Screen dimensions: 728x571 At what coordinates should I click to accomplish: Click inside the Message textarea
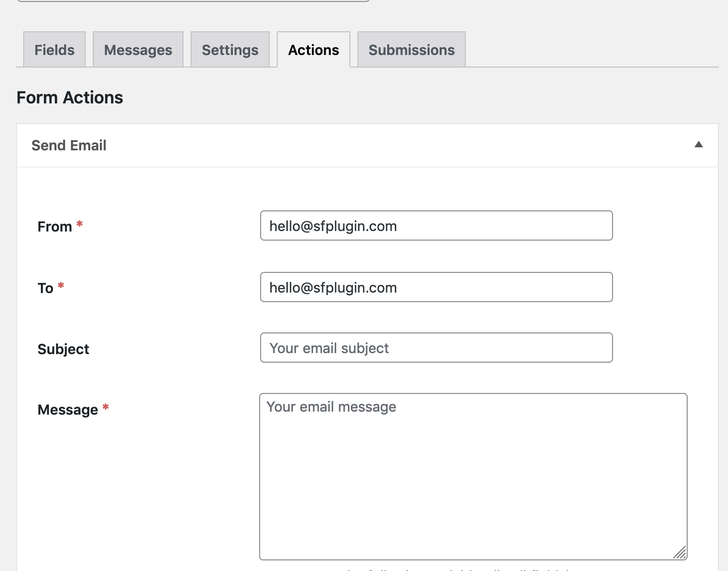click(x=473, y=474)
